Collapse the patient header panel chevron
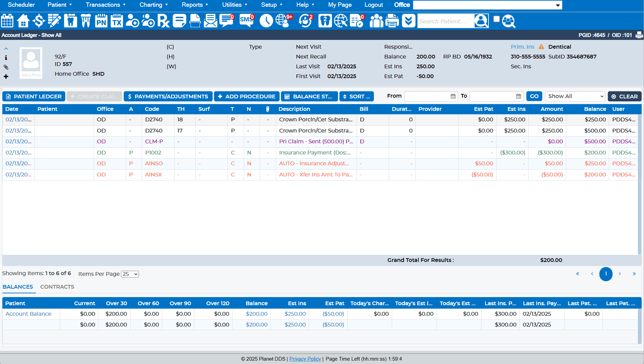Image resolution: width=644 pixels, height=364 pixels. click(x=6, y=49)
